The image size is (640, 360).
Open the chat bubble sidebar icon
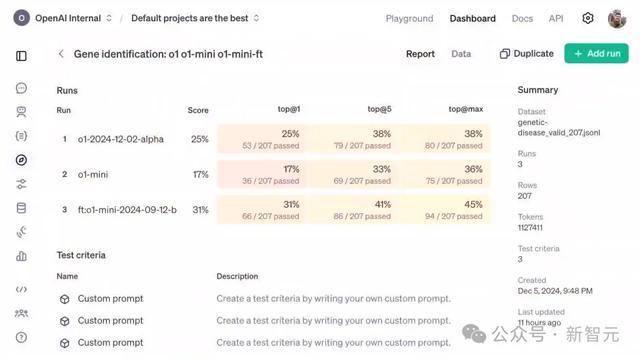(x=21, y=88)
